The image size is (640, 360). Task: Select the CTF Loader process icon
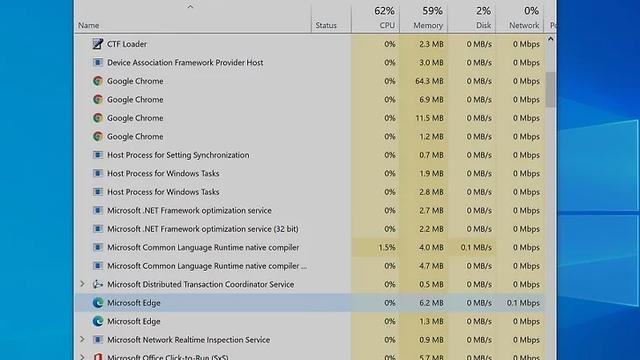tap(98, 44)
